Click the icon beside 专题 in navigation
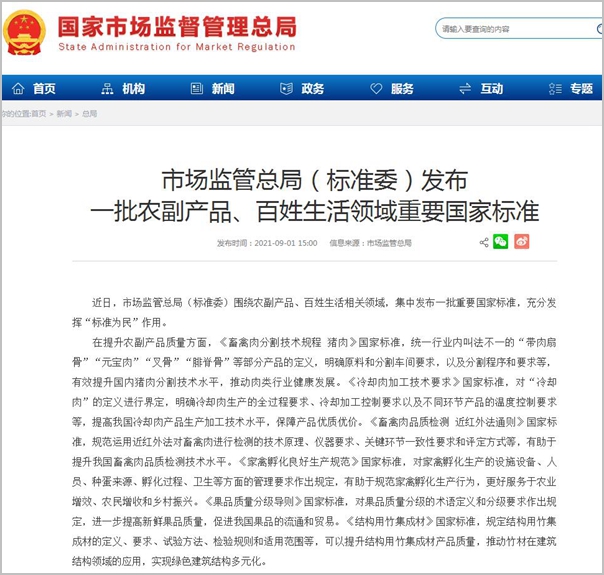Viewport: 604px width, 575px height. tap(554, 89)
